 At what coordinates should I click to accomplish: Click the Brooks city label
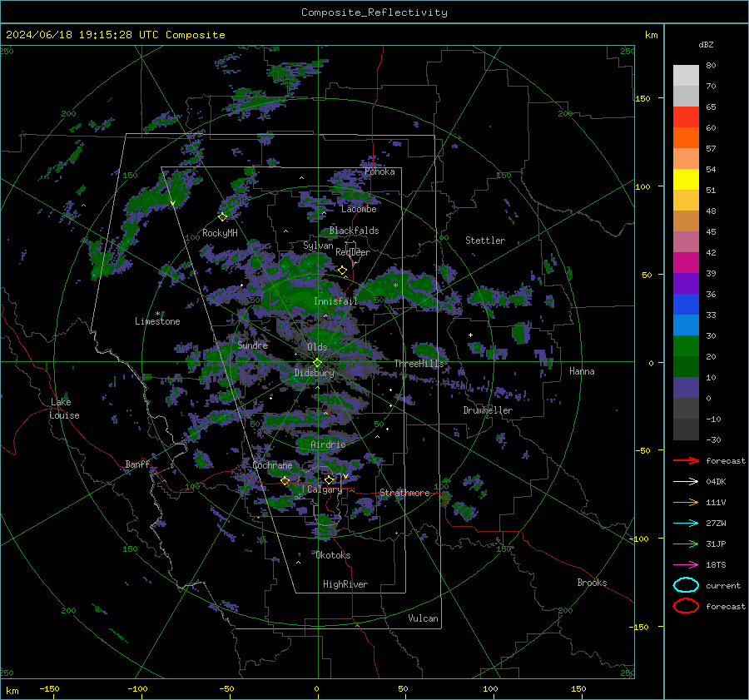(x=592, y=583)
